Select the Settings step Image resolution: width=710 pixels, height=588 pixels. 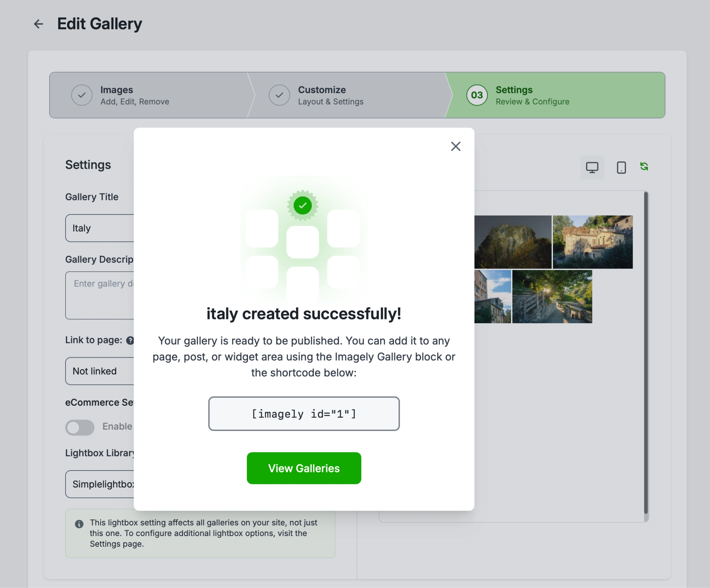[x=555, y=95]
